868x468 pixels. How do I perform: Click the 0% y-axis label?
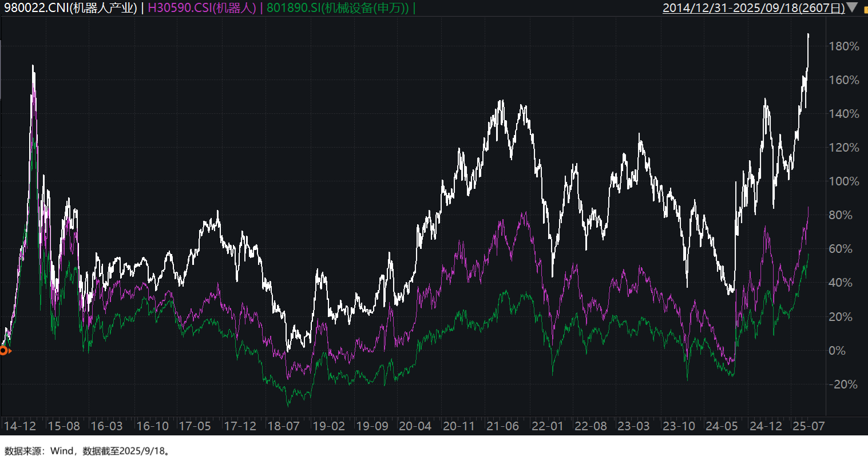pyautogui.click(x=837, y=351)
